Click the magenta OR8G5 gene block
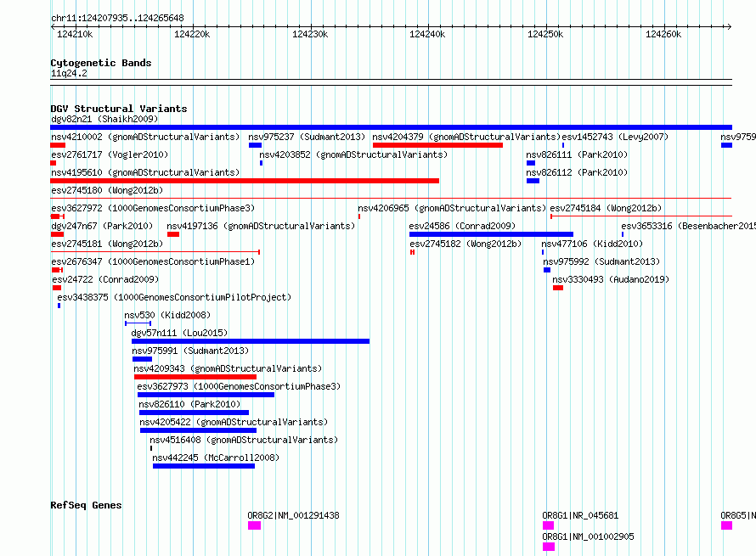Viewport: 756px width, 556px height. (x=726, y=525)
